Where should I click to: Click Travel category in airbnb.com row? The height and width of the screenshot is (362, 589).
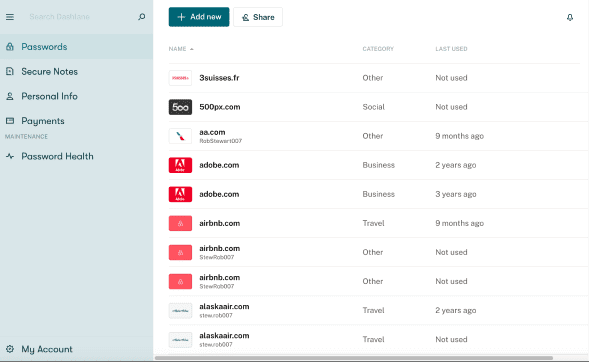click(x=373, y=223)
